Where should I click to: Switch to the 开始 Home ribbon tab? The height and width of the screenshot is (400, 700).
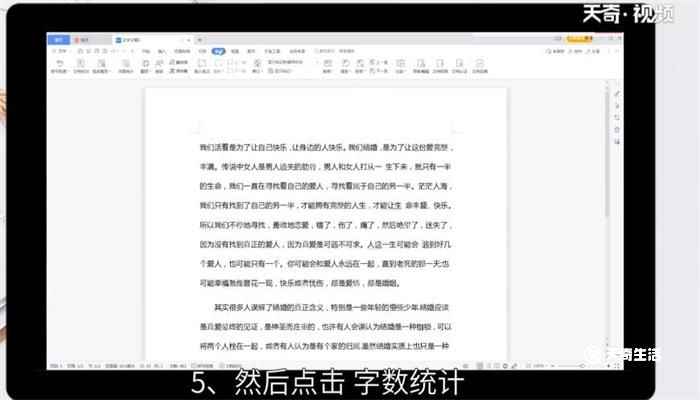[146, 51]
